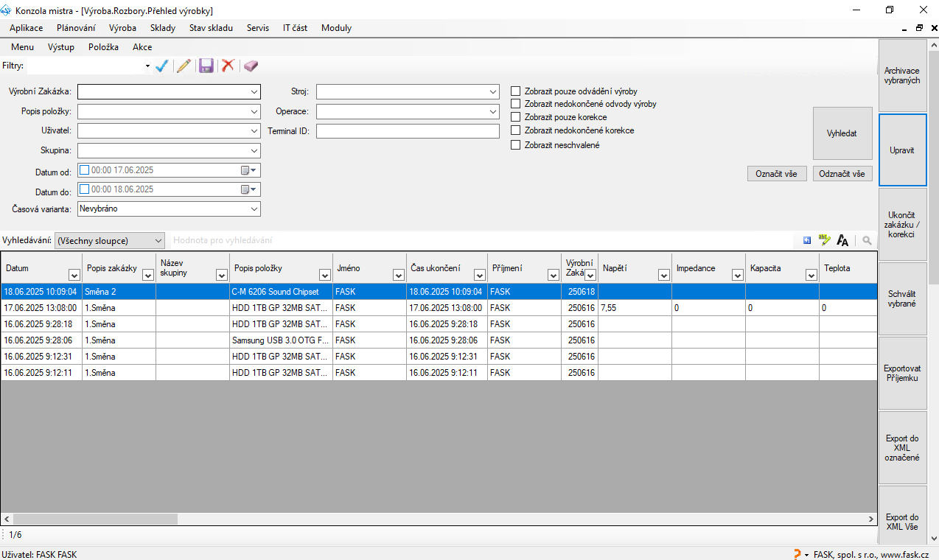Expand the 'Výrobní Zakázka' dropdown
Viewport: 939px width, 560px height.
[254, 92]
